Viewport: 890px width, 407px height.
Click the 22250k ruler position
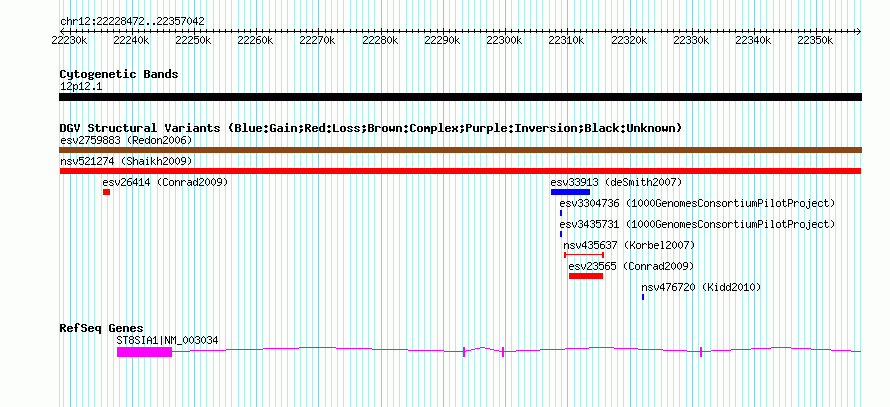(x=193, y=40)
